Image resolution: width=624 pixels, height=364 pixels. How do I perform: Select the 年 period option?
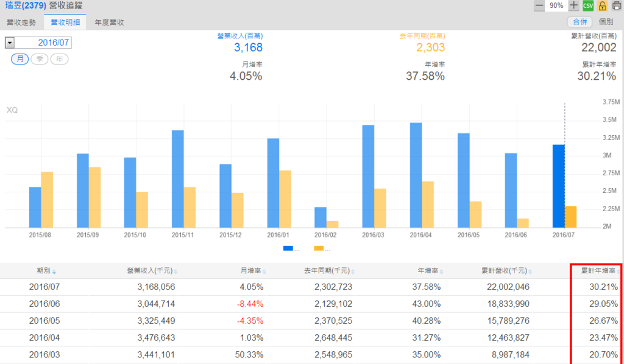click(x=59, y=59)
